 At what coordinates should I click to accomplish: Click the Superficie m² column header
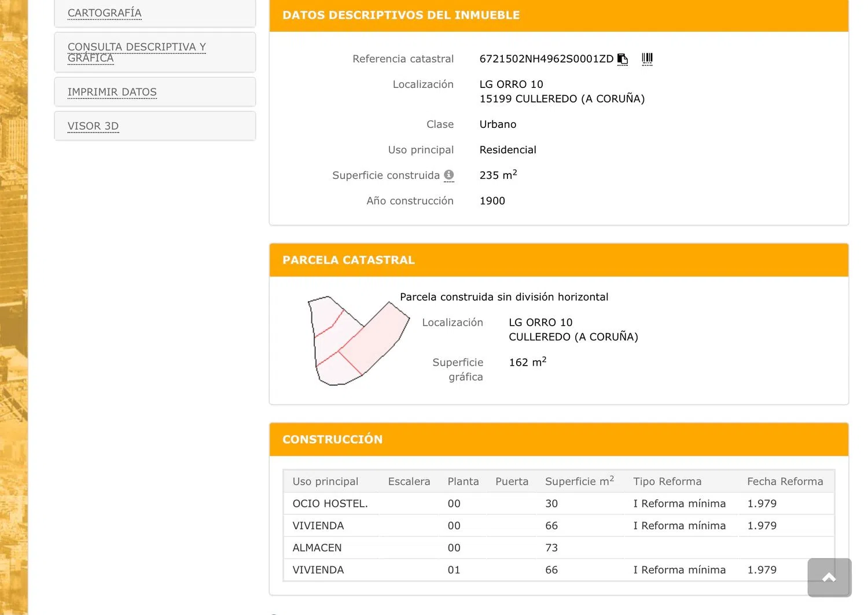point(579,481)
